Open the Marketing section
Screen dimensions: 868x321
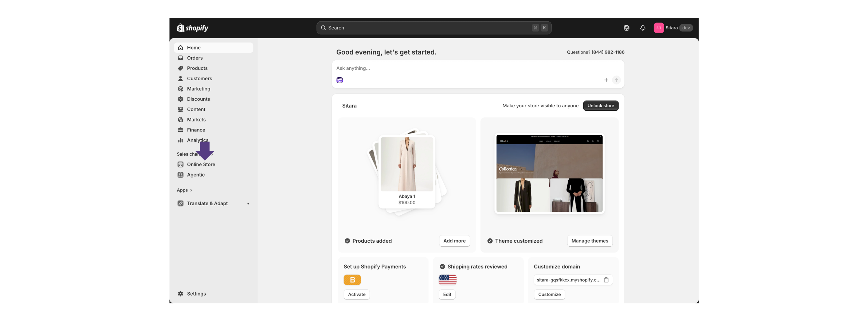[x=213, y=89]
